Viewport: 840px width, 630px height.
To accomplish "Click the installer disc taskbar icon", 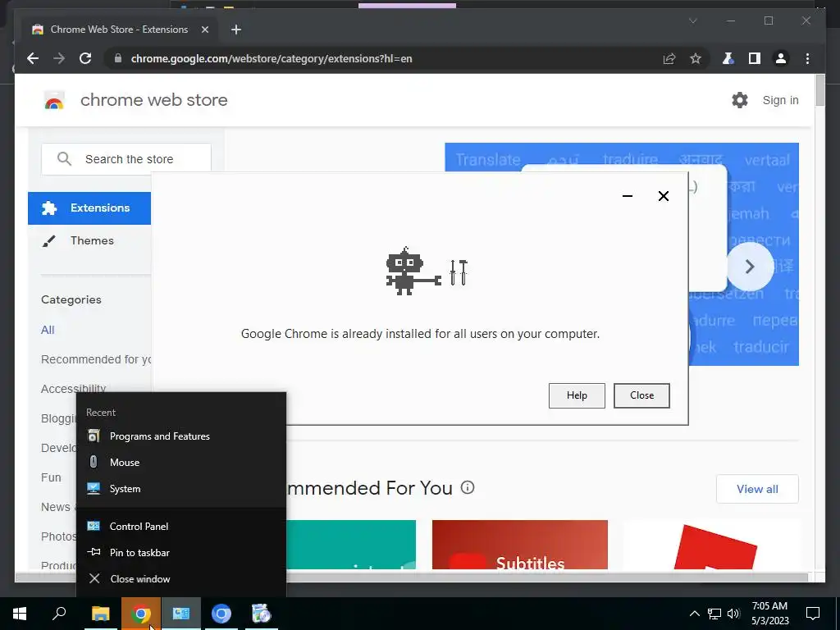I will 262,614.
